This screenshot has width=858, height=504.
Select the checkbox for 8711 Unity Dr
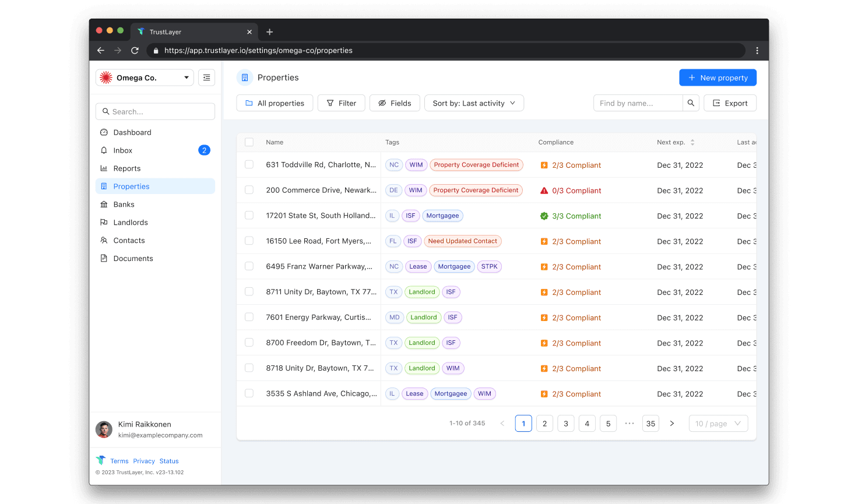point(249,292)
